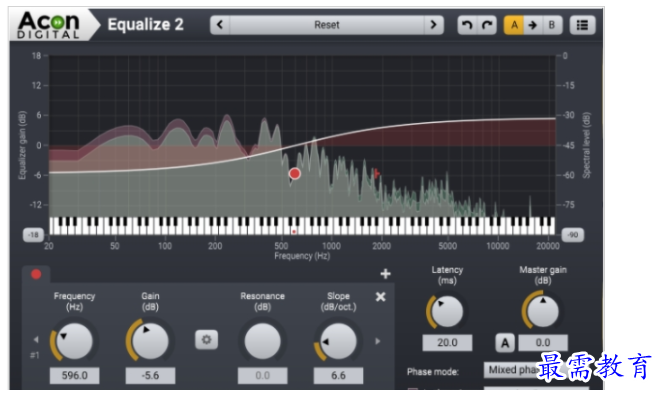
Task: Click the small red slope marker in graph
Action: (x=377, y=173)
